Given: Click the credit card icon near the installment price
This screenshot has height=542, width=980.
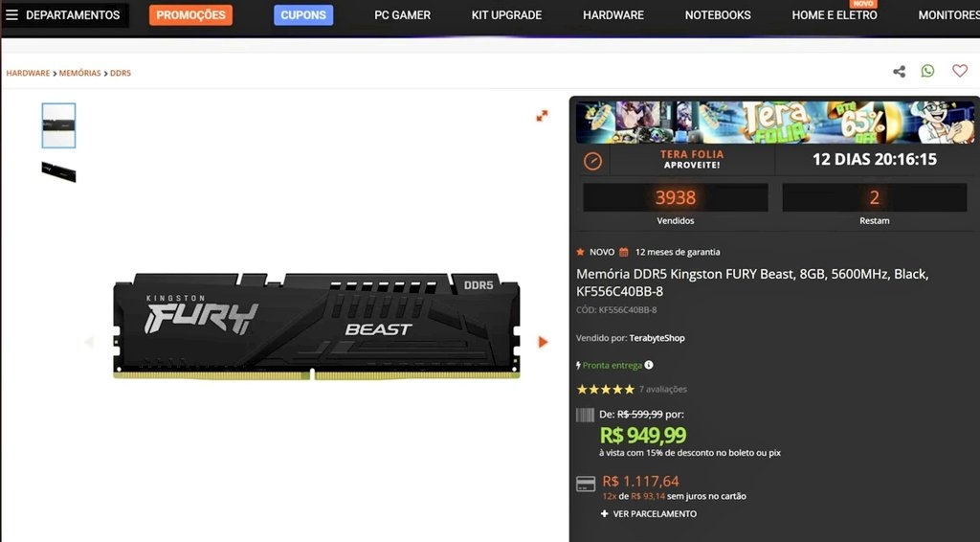Looking at the screenshot, I should (586, 484).
